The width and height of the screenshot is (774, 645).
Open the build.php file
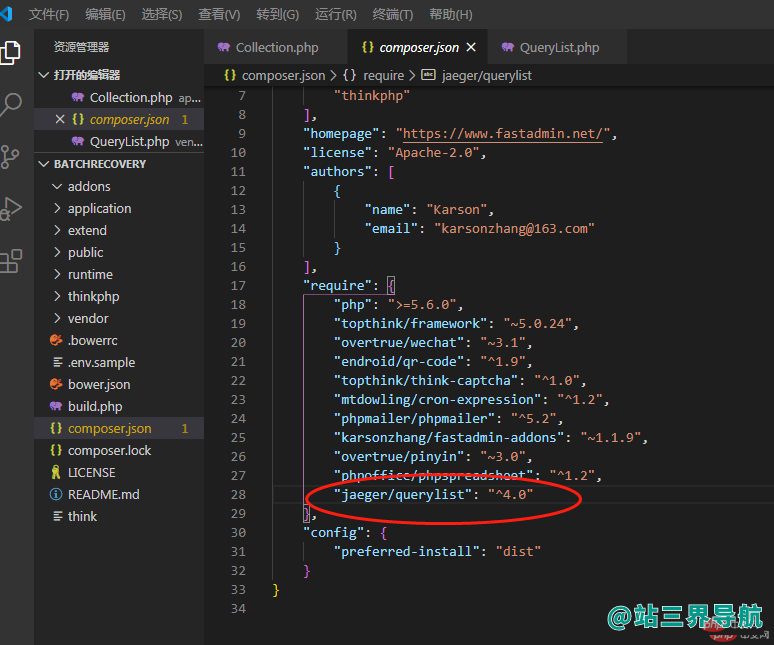click(119, 406)
